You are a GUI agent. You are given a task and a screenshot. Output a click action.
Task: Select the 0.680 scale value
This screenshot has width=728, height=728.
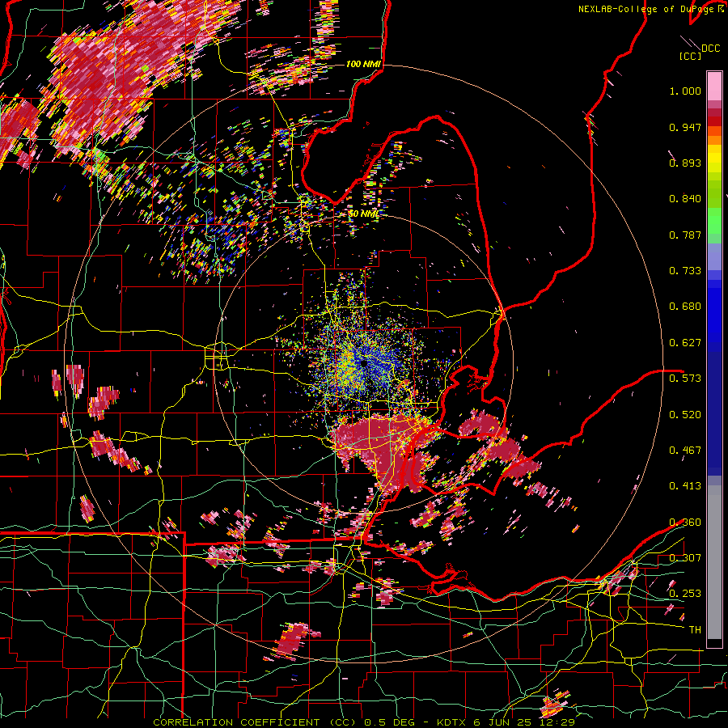[685, 307]
